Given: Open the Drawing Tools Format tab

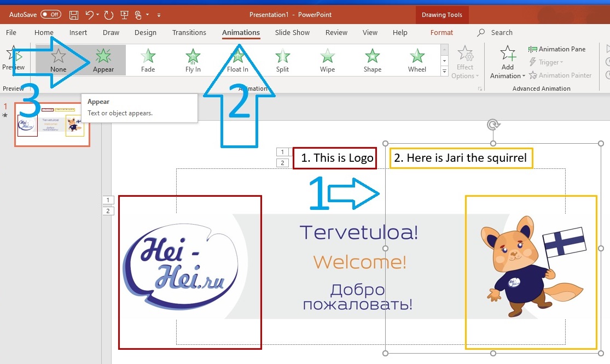Looking at the screenshot, I should [441, 33].
